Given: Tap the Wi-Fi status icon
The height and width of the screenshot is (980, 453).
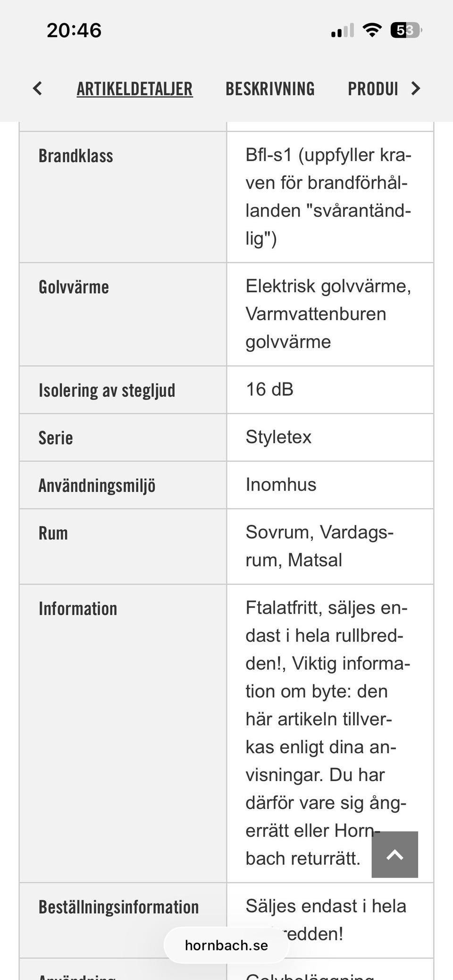Looking at the screenshot, I should (x=372, y=31).
